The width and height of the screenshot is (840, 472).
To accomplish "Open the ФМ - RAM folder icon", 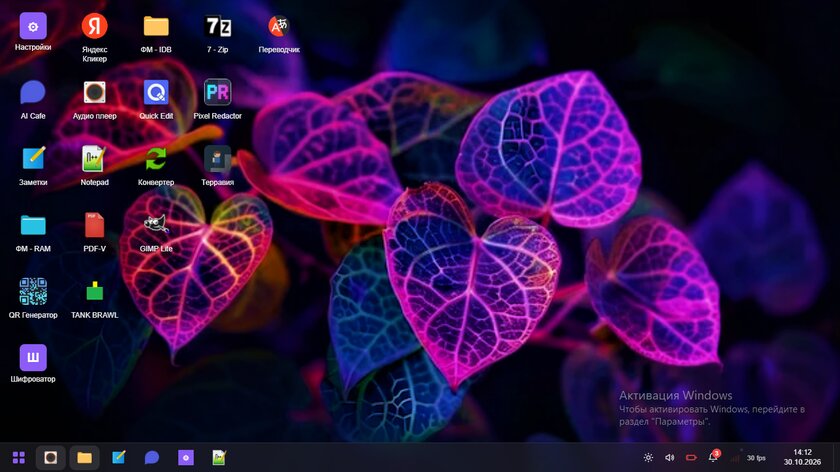I will 33,226.
